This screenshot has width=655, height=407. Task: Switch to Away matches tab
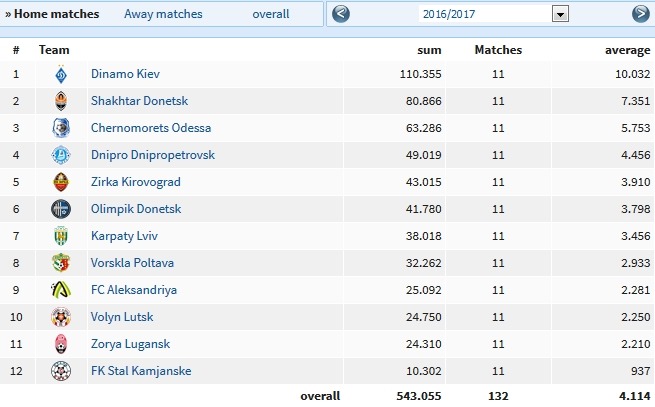coord(163,14)
